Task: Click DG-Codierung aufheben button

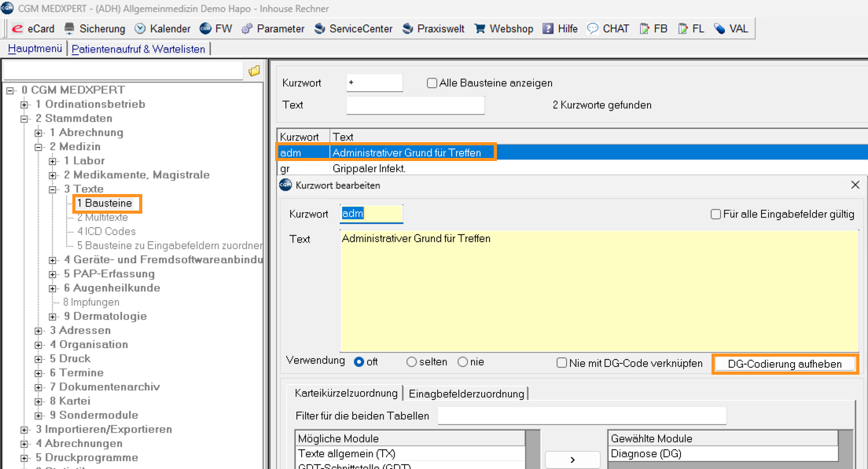Action: click(x=784, y=364)
